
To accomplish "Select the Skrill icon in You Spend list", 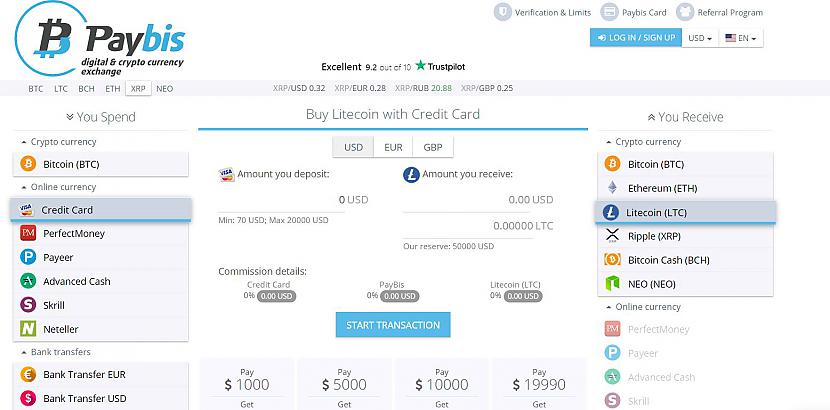I will (28, 305).
